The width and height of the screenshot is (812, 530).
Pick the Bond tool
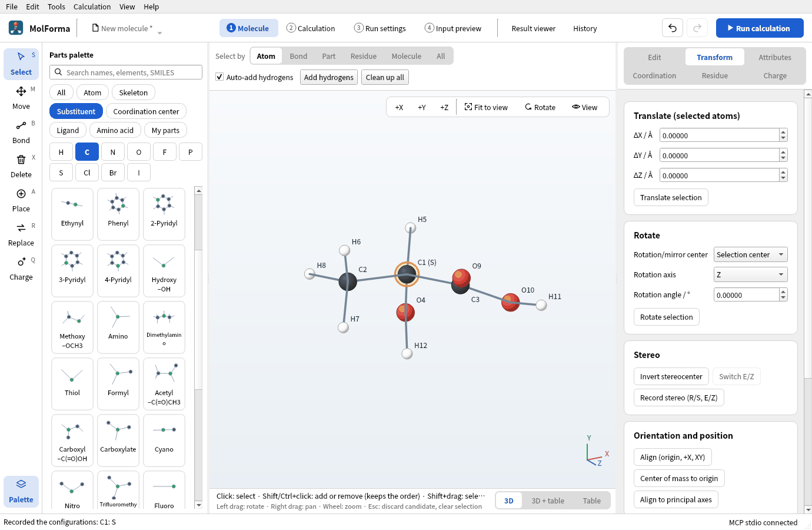21,132
